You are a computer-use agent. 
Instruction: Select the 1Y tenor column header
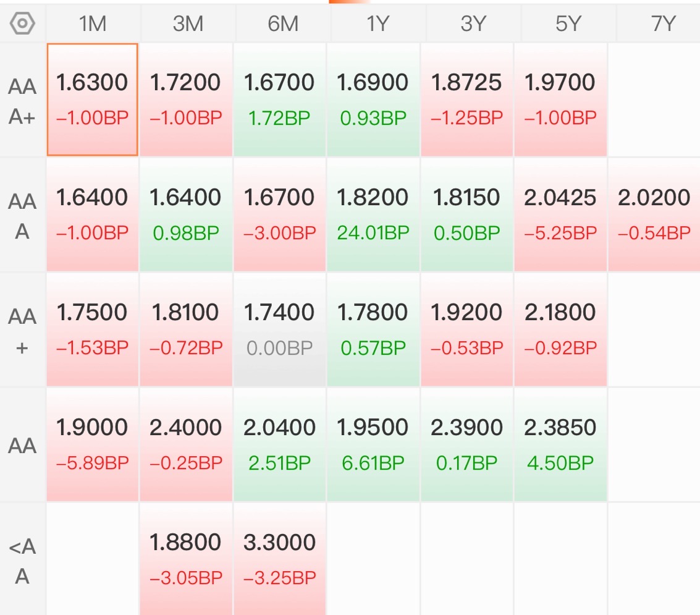pyautogui.click(x=378, y=23)
